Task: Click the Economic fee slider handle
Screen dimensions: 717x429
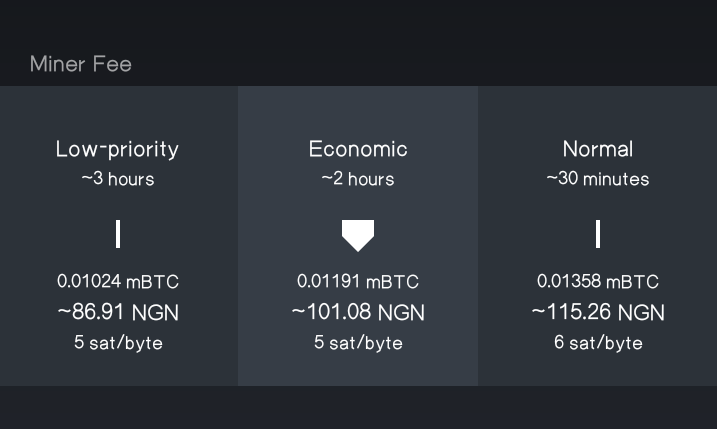Action: 358,236
